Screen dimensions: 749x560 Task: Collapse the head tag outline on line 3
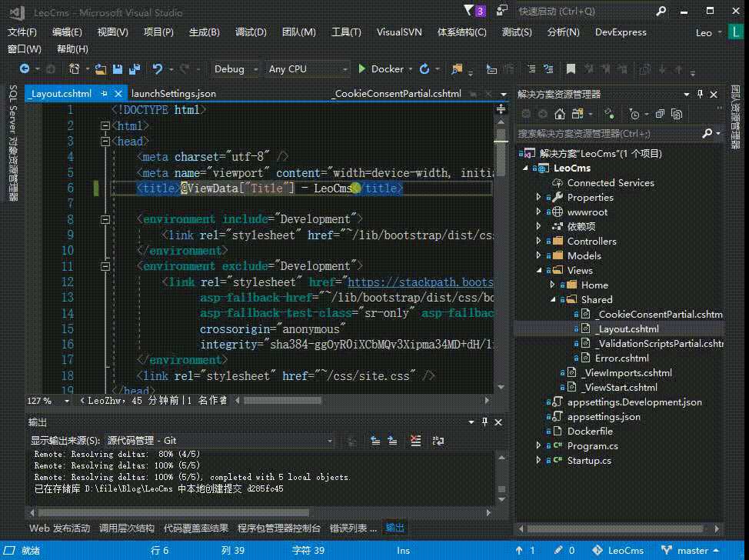pos(105,141)
